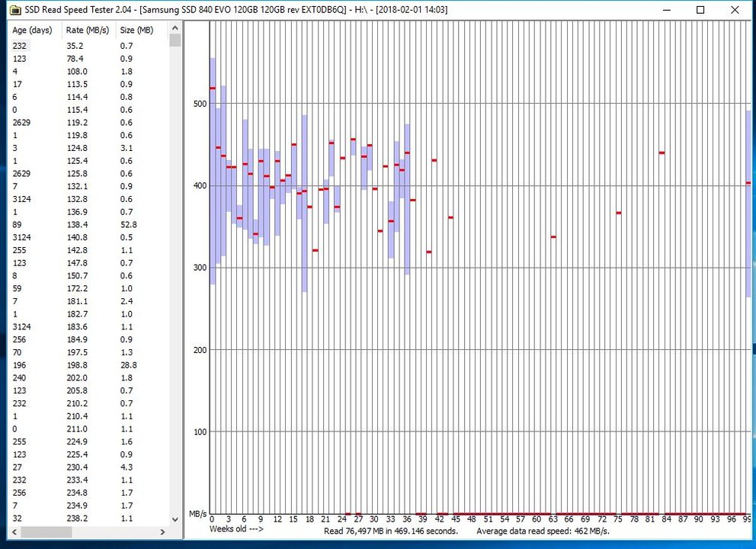Select the row with rate 114.4
The width and height of the screenshot is (756, 549).
(89, 97)
